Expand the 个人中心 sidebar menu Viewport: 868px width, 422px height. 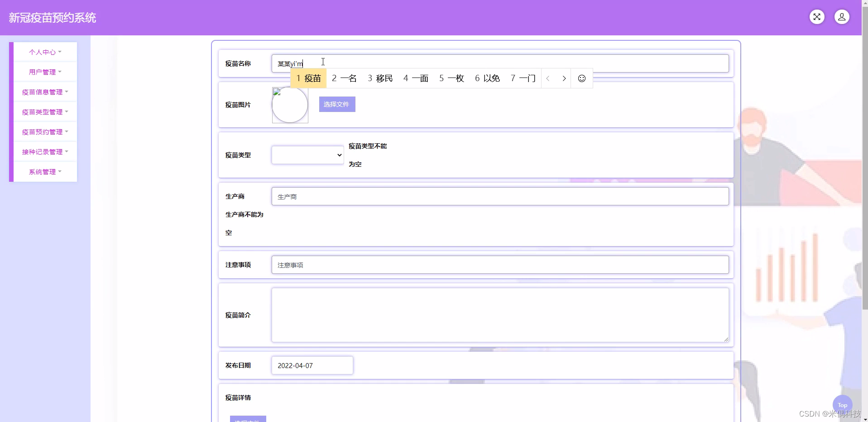(45, 52)
